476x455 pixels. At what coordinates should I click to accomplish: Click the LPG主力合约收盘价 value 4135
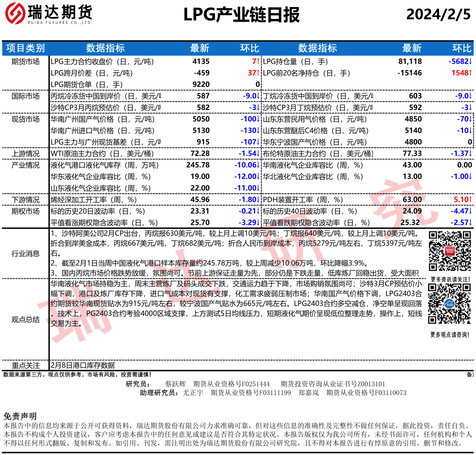tap(201, 62)
